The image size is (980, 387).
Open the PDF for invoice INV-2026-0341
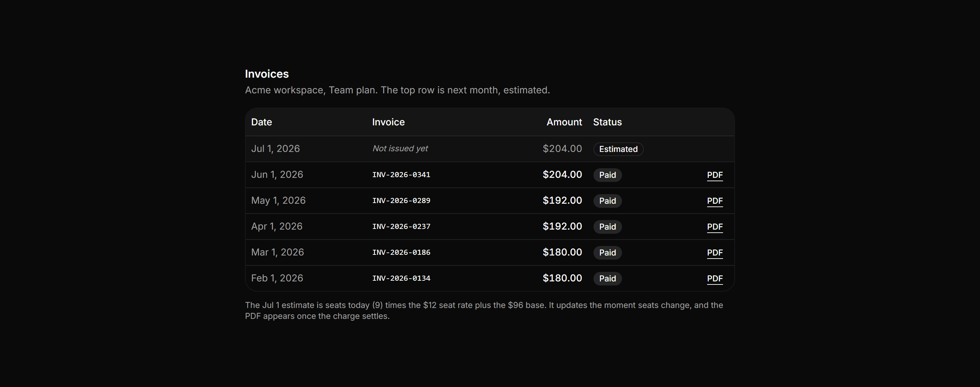pyautogui.click(x=715, y=175)
